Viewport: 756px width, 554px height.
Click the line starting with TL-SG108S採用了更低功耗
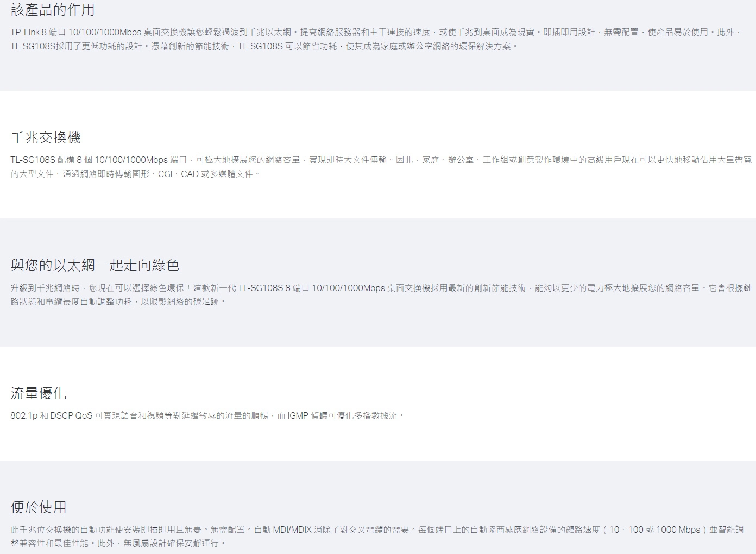(x=264, y=47)
